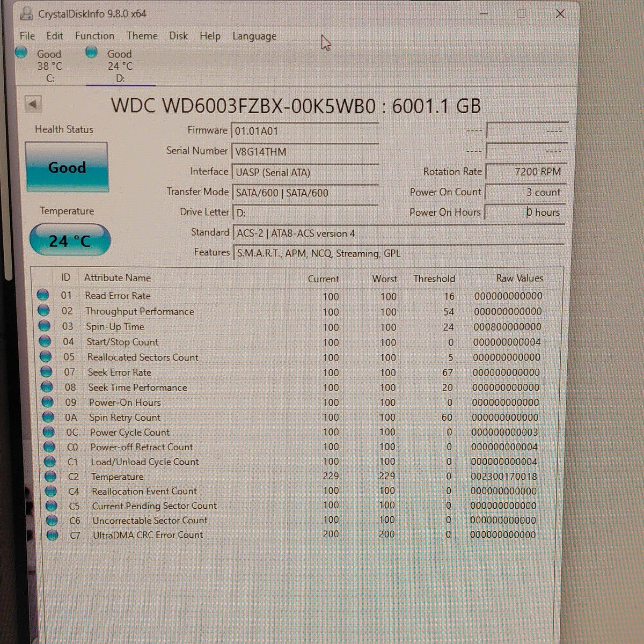Click the status orb for Start/Stop Count
The image size is (644, 644).
tap(45, 341)
